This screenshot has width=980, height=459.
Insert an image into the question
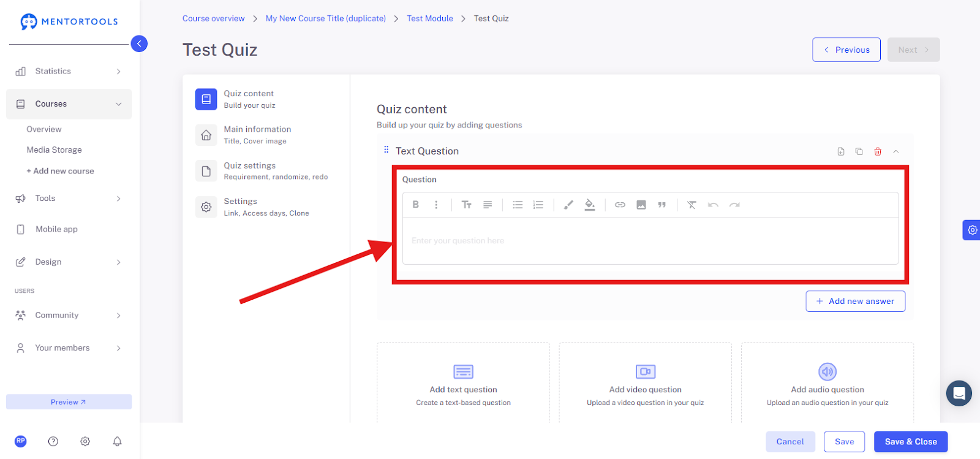click(x=641, y=205)
